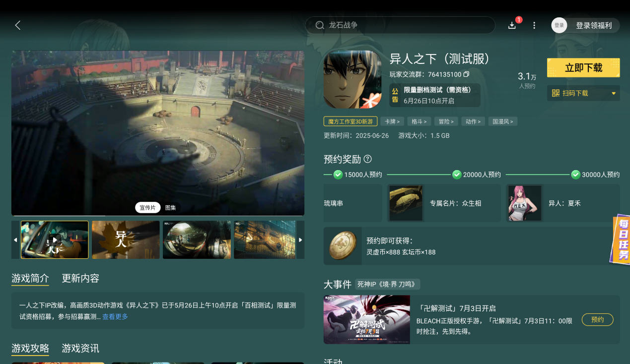Expand the 扫码下载 dropdown arrow
Viewport: 630px width, 364px height.
(614, 93)
